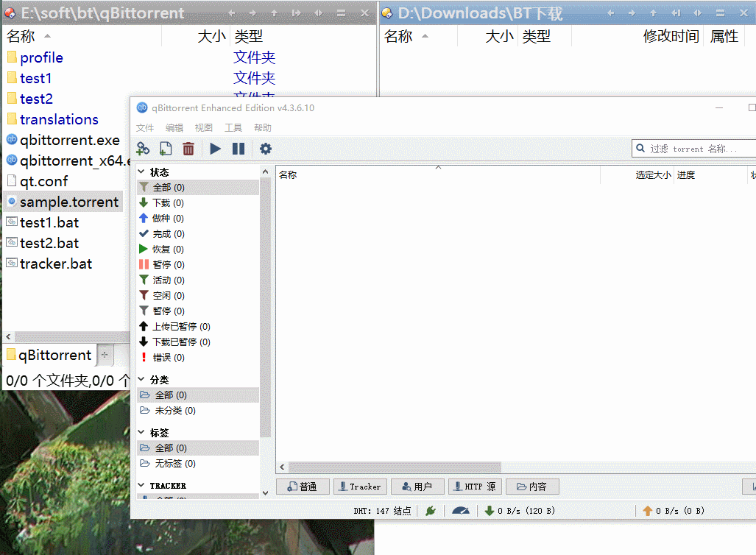This screenshot has width=756, height=555.
Task: Click the qBittorrent folder tab in file manager
Action: (x=49, y=356)
